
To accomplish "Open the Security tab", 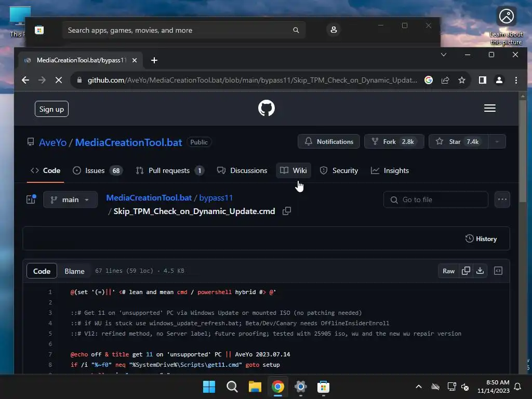I will 339,170.
